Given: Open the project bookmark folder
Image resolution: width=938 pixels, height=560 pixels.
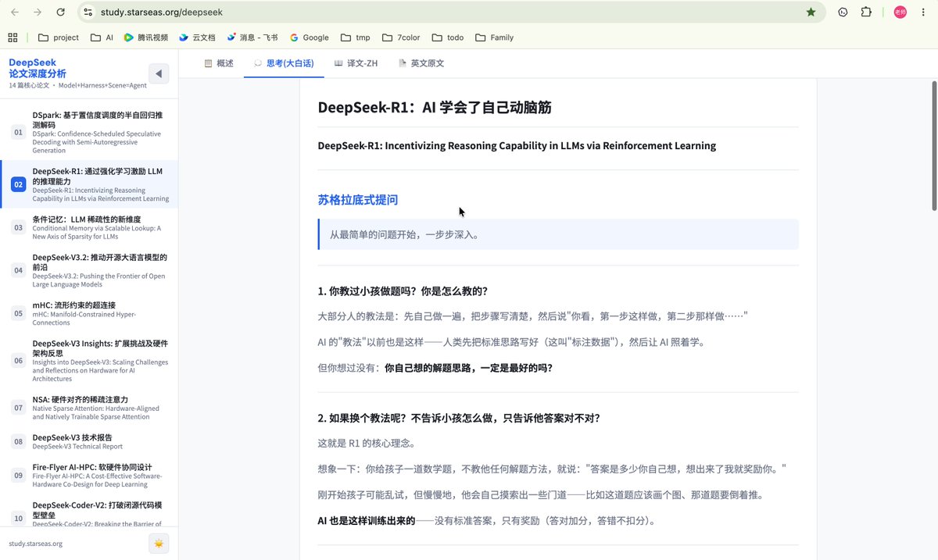Looking at the screenshot, I should click(59, 37).
